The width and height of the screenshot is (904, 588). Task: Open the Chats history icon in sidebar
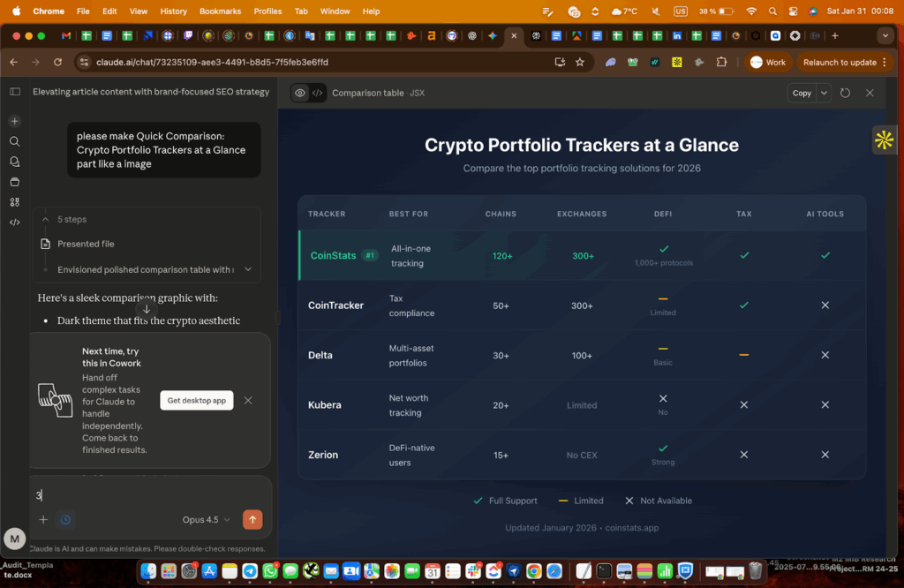pyautogui.click(x=15, y=162)
